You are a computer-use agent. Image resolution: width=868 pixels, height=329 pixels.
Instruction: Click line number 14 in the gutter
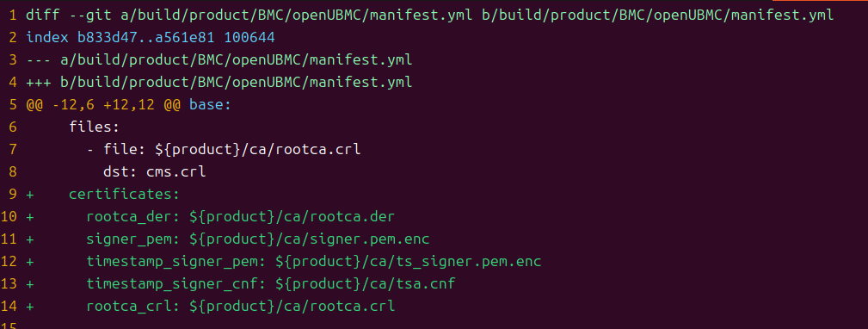[x=9, y=307]
